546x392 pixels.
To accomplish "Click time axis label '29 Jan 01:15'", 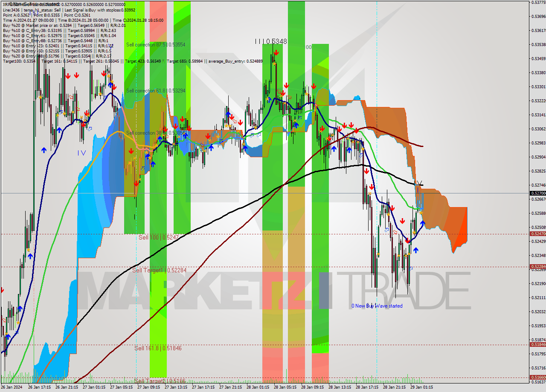I will tap(421, 387).
